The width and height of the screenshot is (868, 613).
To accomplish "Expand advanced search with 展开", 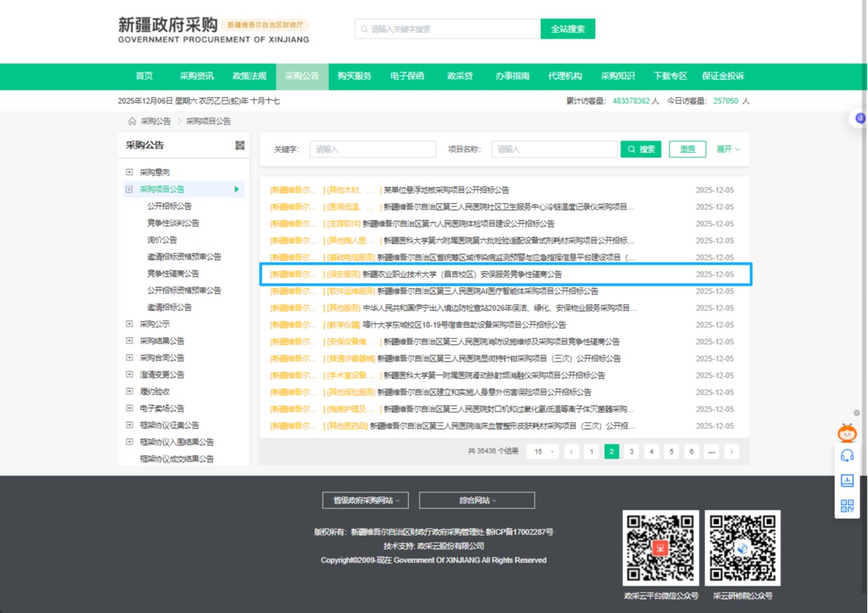I will (x=728, y=150).
